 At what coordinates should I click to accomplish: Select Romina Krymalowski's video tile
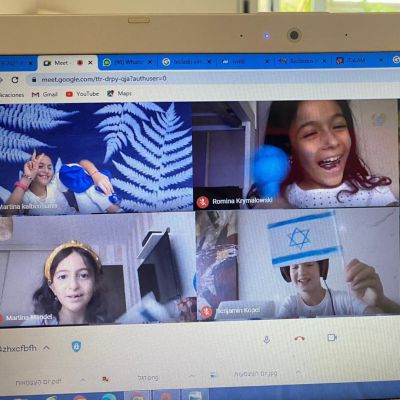[x=296, y=155]
